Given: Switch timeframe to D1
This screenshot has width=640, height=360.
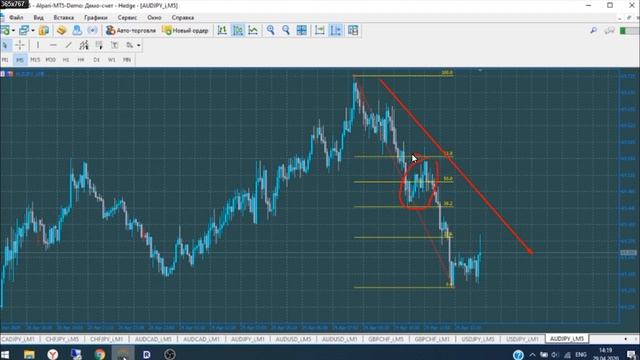Looking at the screenshot, I should 96,60.
